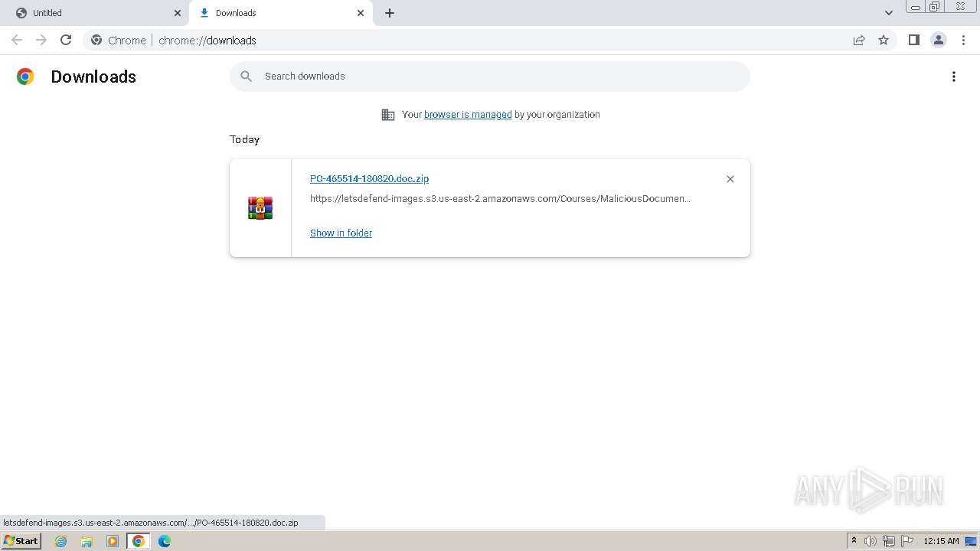Open Windows Explorer folder in taskbar
The width and height of the screenshot is (980, 551).
point(87,541)
